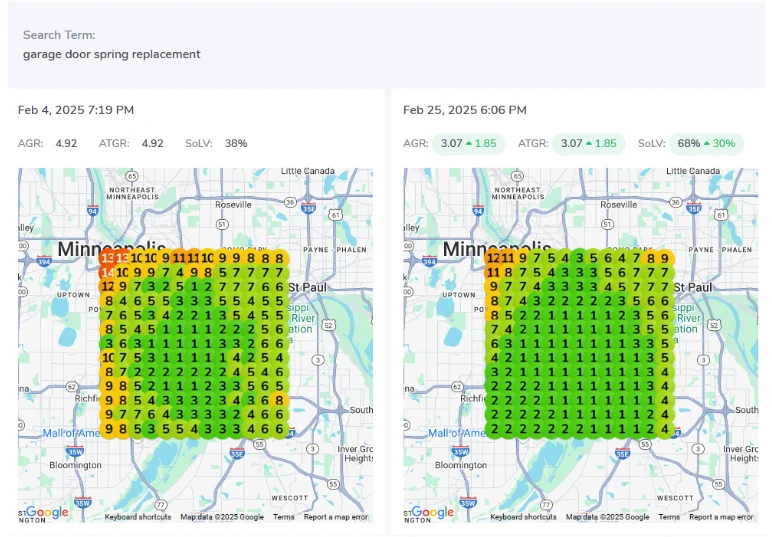The image size is (772, 537).
Task: Click the Highway 36 shield on left map
Action: 288,201
